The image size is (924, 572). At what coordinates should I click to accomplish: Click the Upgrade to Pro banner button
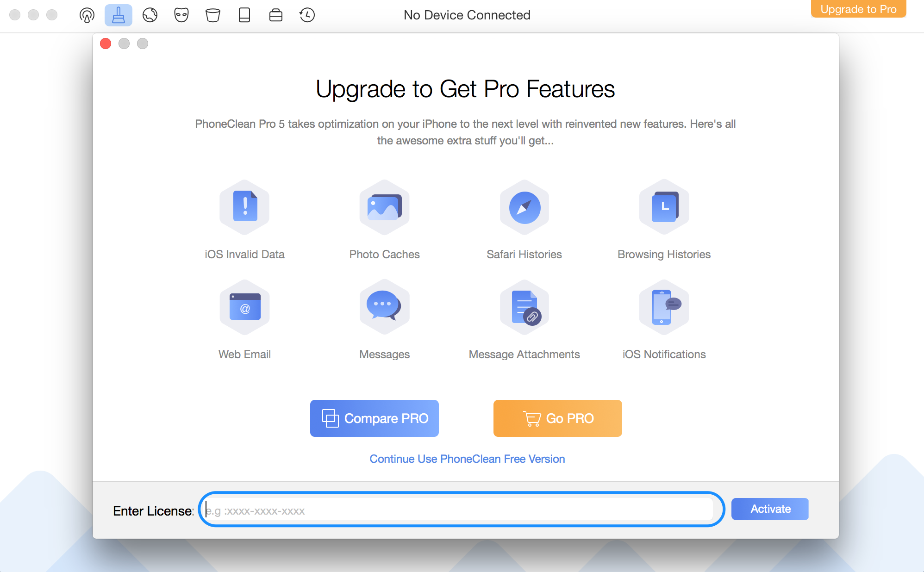[858, 9]
